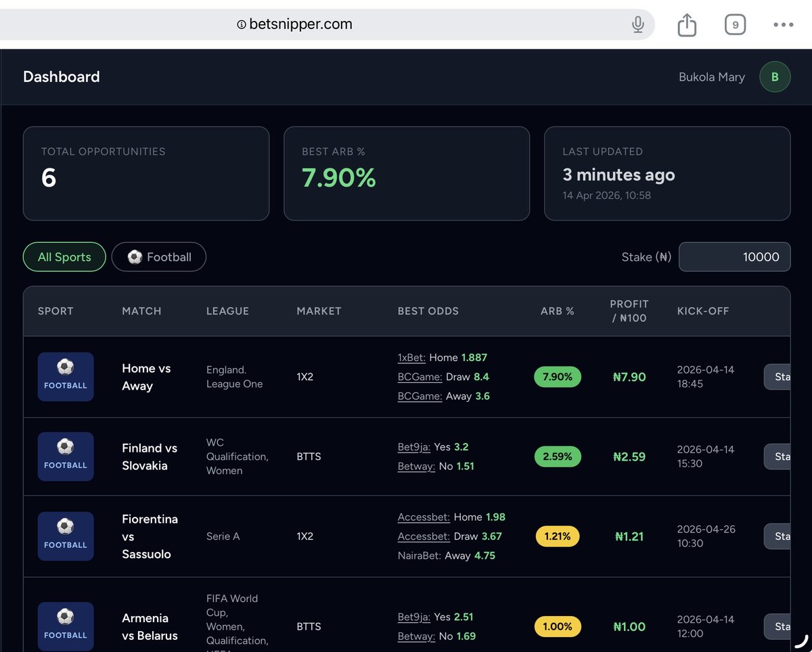
Task: Click the Armenia vs Belarus match name
Action: click(x=150, y=626)
